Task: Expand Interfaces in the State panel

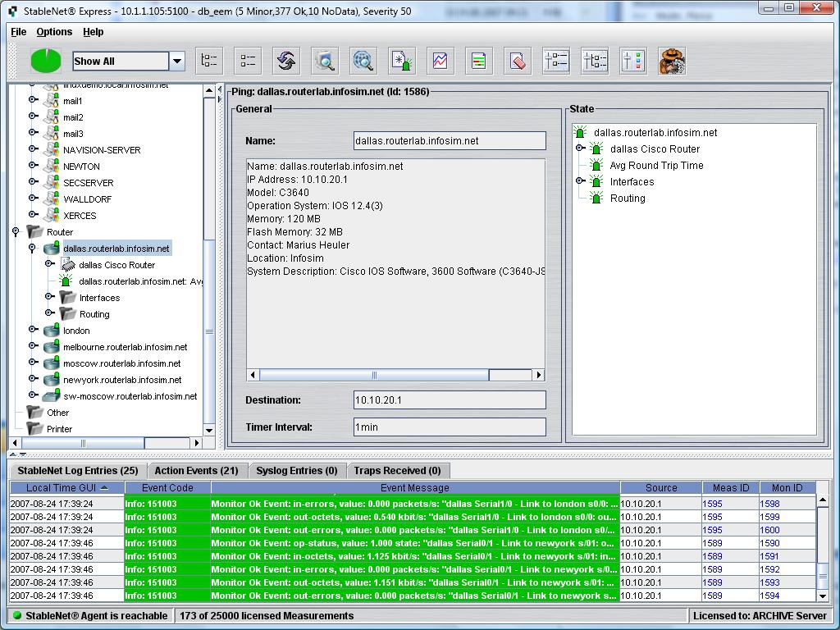Action: (x=580, y=181)
